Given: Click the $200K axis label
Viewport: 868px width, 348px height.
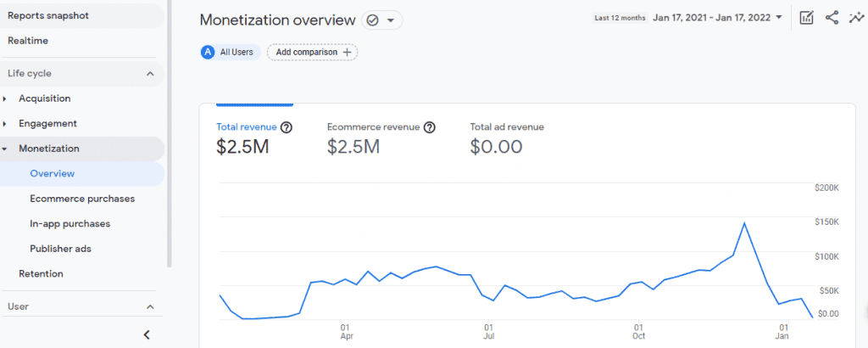Looking at the screenshot, I should [x=827, y=188].
